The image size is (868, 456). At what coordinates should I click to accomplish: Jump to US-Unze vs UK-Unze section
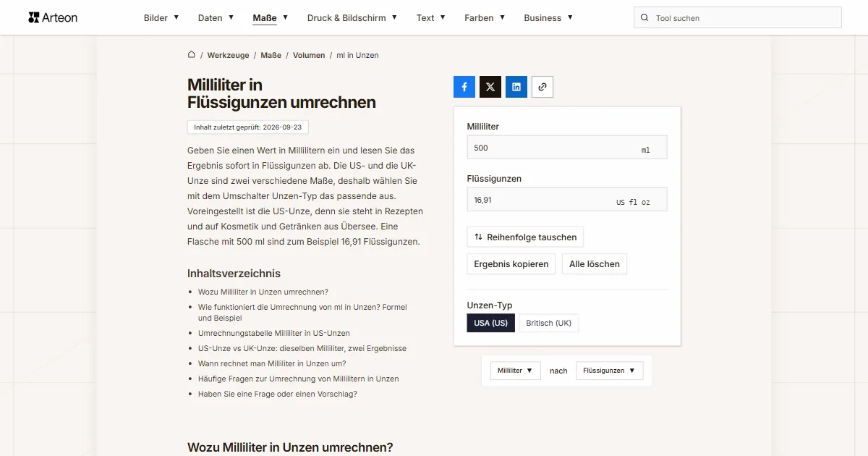[x=302, y=348]
